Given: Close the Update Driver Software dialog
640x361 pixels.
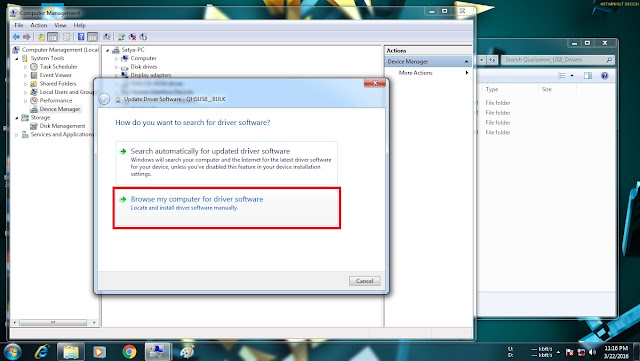Looking at the screenshot, I should [x=375, y=83].
